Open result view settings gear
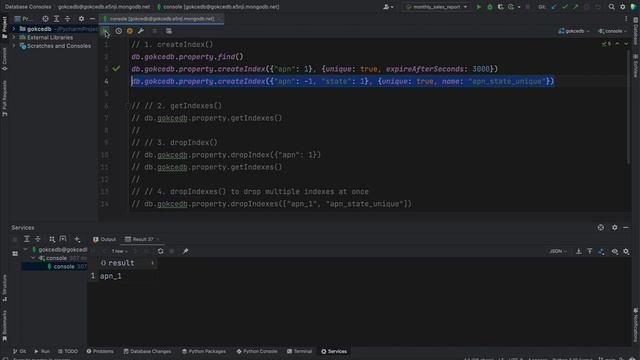 point(626,251)
